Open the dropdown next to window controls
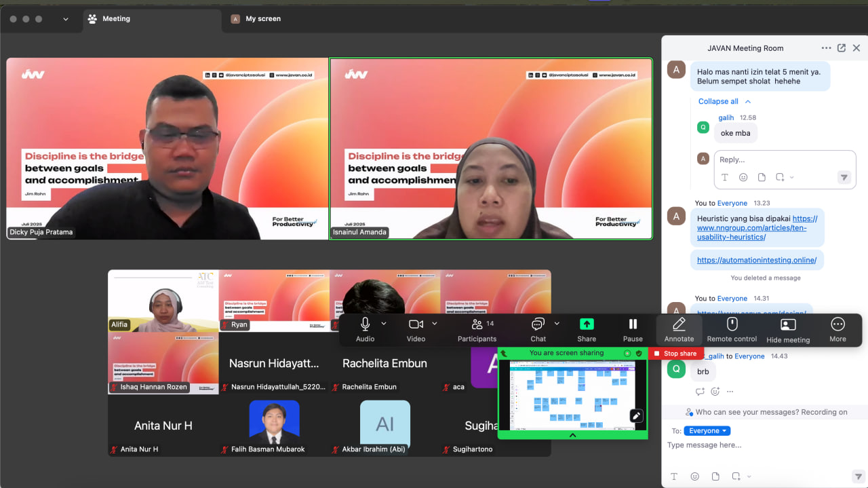 (66, 19)
